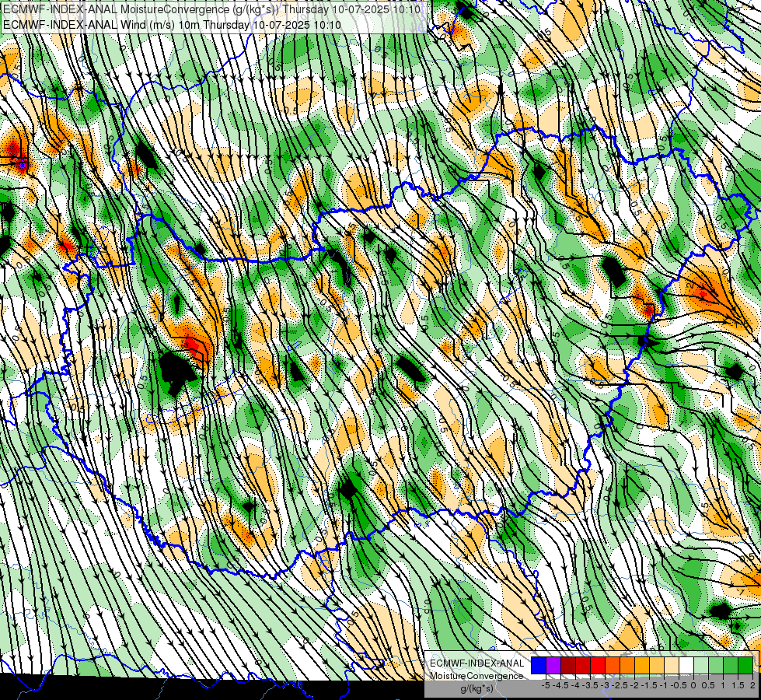761x700 pixels.
Task: Click 'ECMWF-INDEX-ANAL' text in the legend box
Action: click(476, 663)
